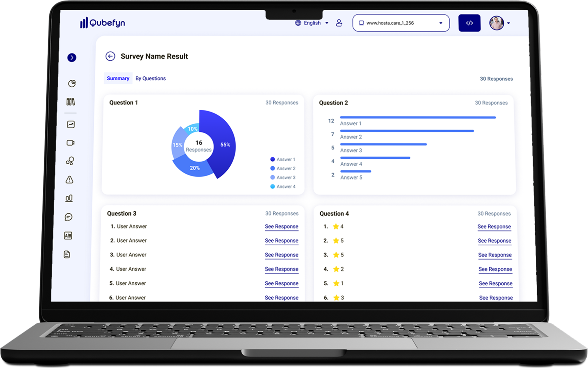Open the A/B testing sidebar icon

[x=68, y=236]
